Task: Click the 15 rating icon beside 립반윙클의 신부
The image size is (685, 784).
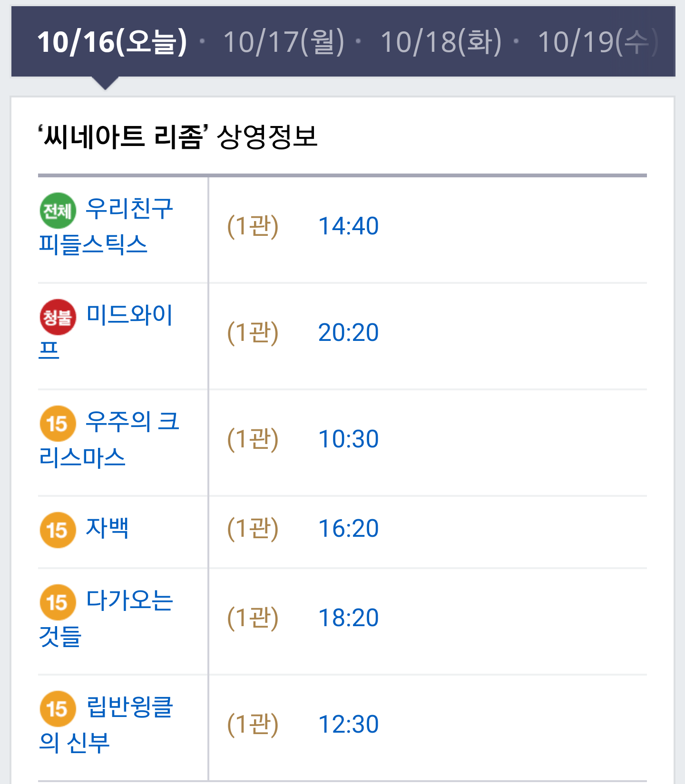Action: 58,709
